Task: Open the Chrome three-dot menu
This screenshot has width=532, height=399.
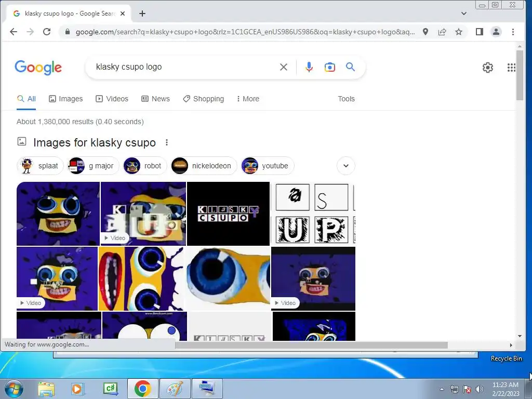Action: click(x=513, y=32)
